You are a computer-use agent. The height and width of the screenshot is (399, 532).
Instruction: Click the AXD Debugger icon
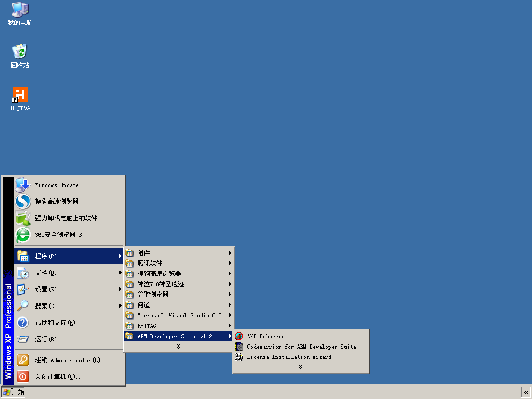coord(239,336)
